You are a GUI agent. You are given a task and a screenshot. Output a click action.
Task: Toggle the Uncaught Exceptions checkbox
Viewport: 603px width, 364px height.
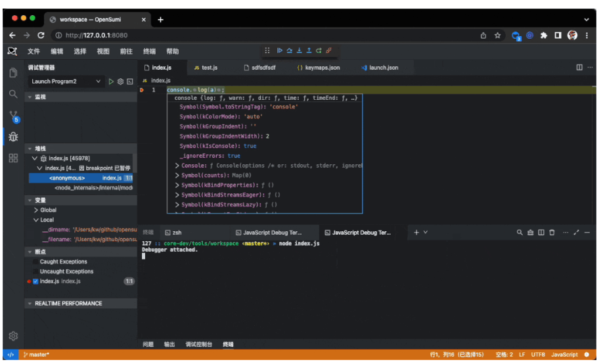pyautogui.click(x=35, y=271)
